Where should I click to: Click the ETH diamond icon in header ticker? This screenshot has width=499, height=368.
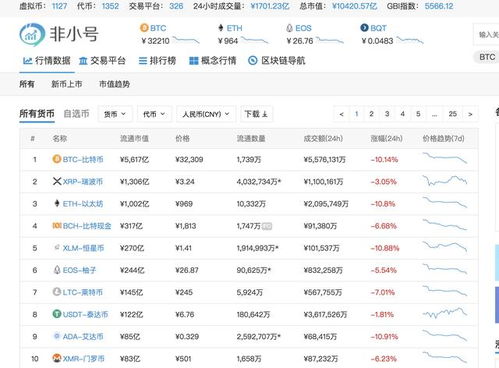pos(220,28)
